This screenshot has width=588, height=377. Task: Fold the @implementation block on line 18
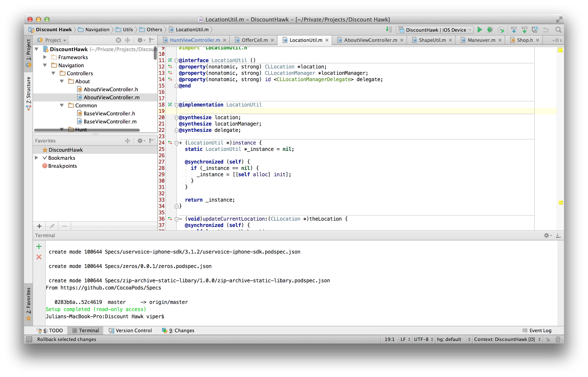click(x=176, y=105)
